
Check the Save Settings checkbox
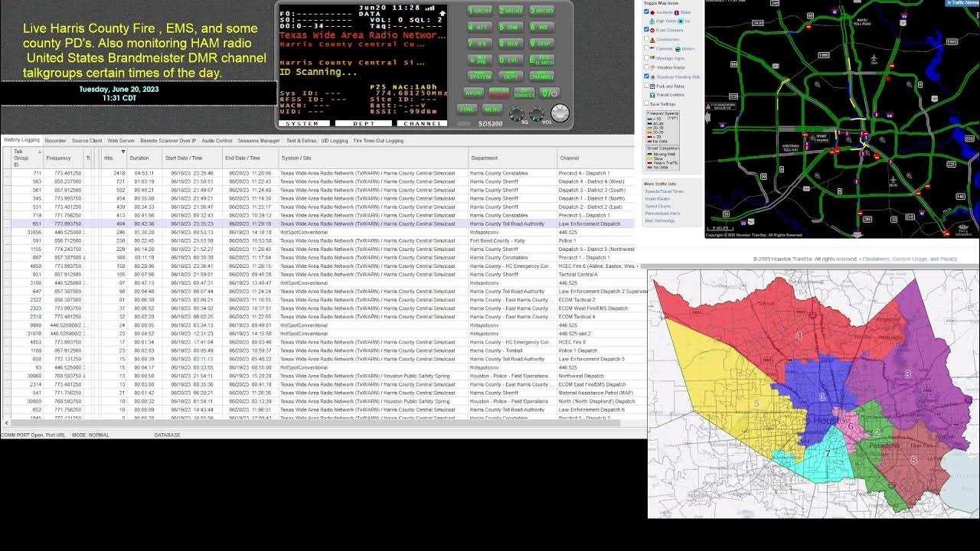(x=646, y=103)
